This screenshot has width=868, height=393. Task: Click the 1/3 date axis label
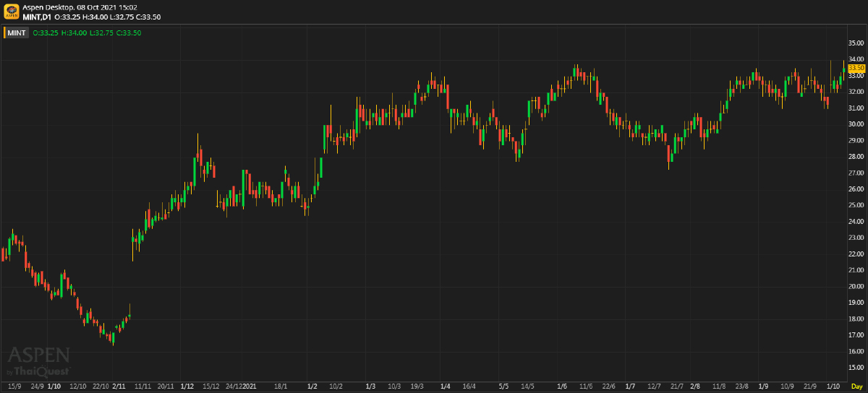[370, 386]
